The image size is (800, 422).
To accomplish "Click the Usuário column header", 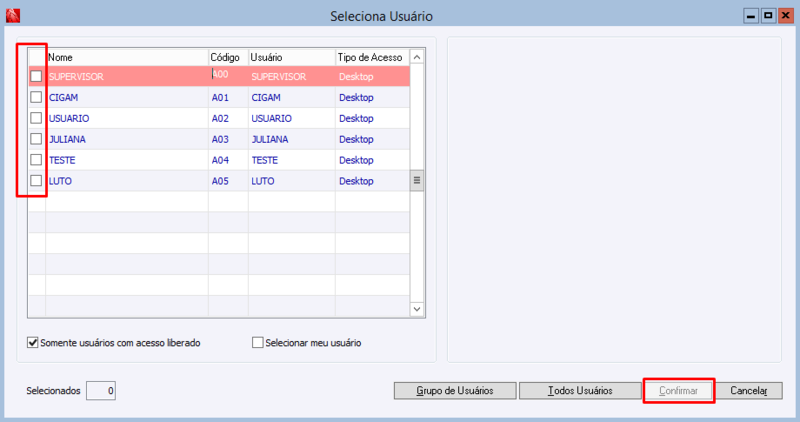I will (292, 57).
